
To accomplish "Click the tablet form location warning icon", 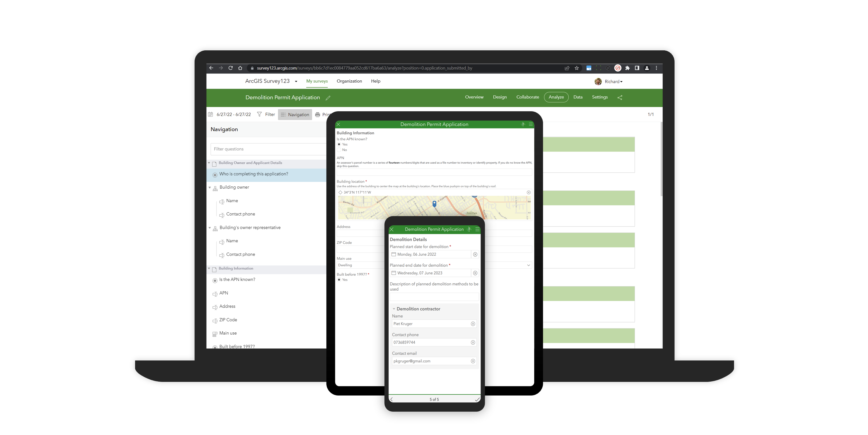I will 523,124.
